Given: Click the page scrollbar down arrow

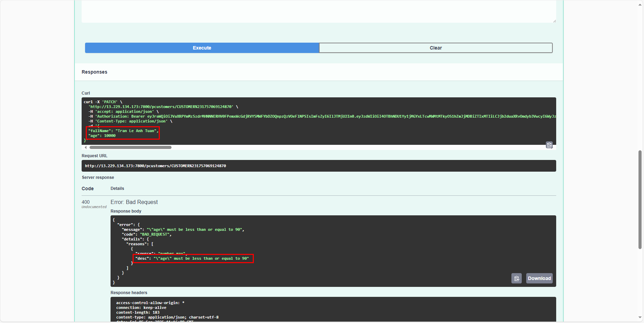Looking at the screenshot, I should coord(640,317).
